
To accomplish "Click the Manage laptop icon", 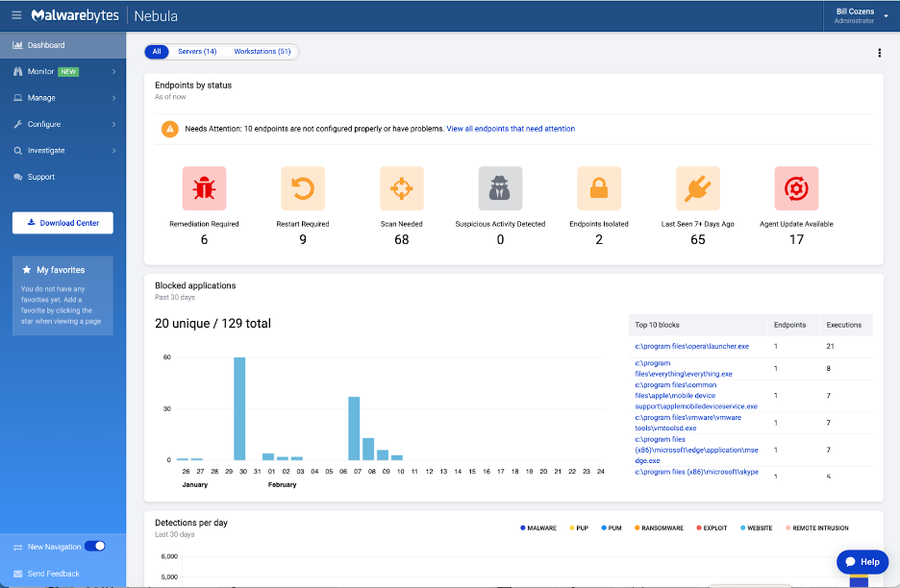I will coord(18,98).
